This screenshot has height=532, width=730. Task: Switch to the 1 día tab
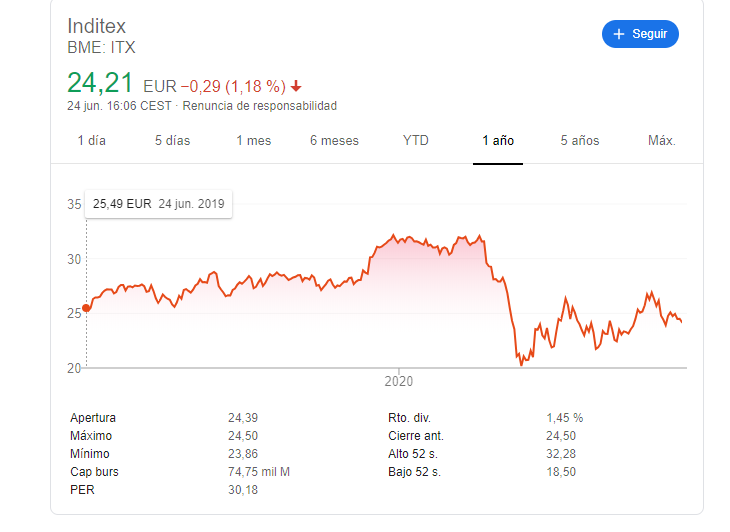[92, 141]
